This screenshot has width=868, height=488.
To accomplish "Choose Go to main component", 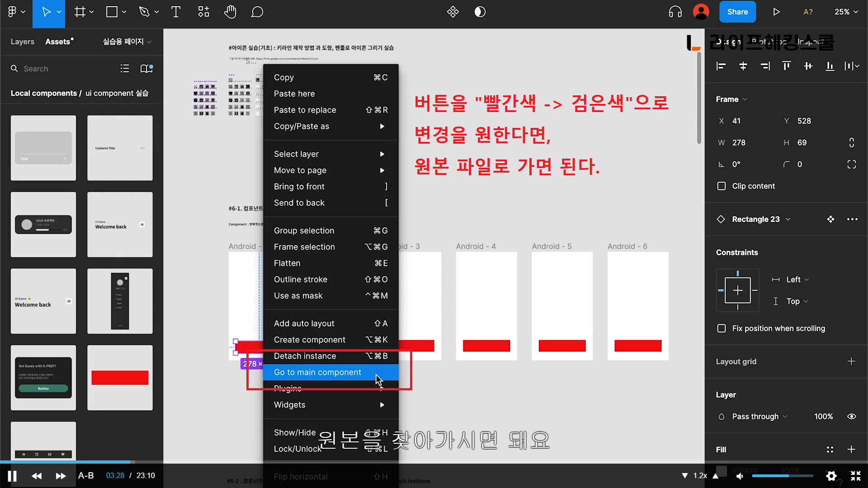I will [317, 372].
